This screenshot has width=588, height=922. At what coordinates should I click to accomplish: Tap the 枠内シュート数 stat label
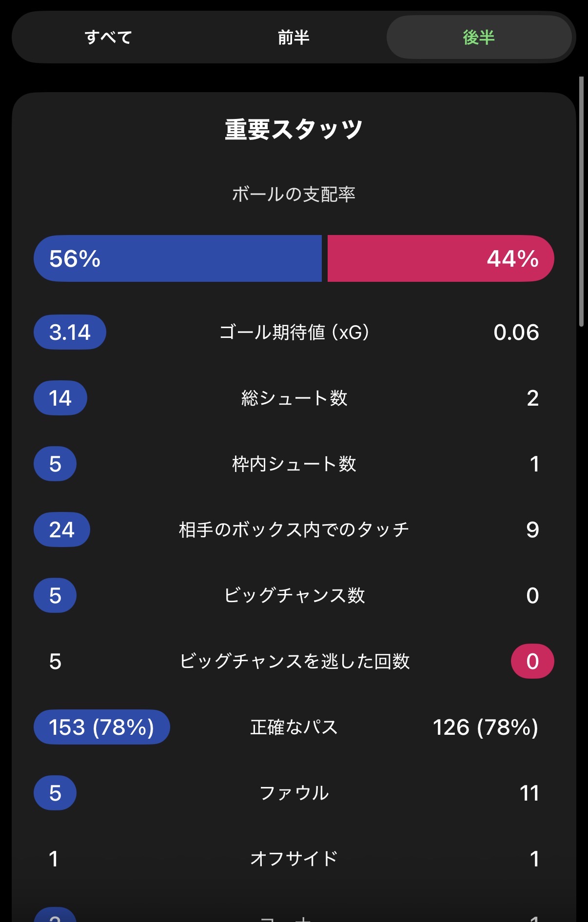coord(294,464)
